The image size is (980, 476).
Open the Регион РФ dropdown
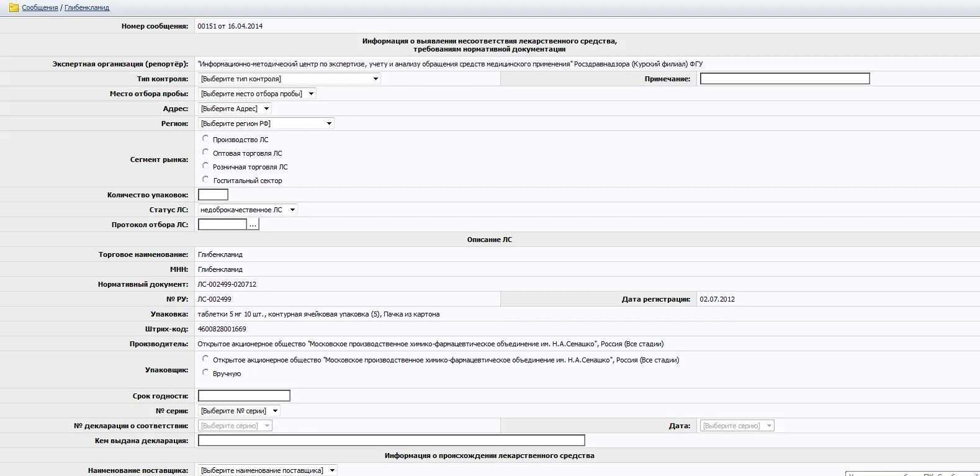pos(266,123)
